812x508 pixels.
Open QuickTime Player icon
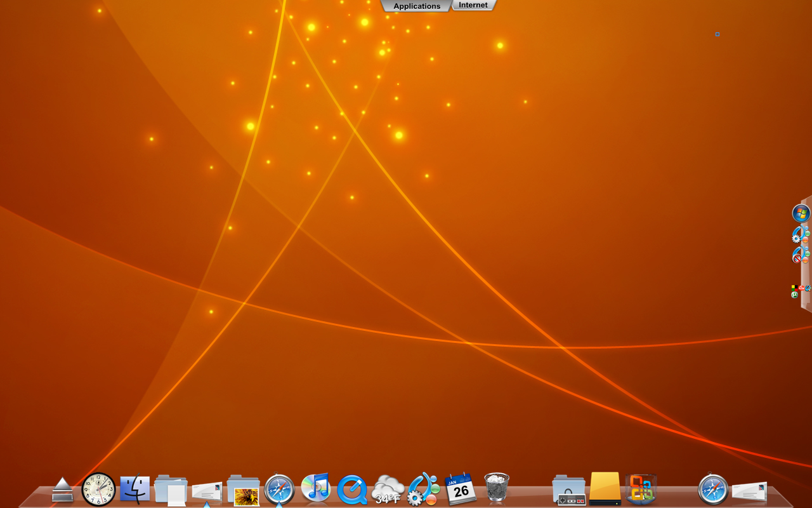coord(352,490)
